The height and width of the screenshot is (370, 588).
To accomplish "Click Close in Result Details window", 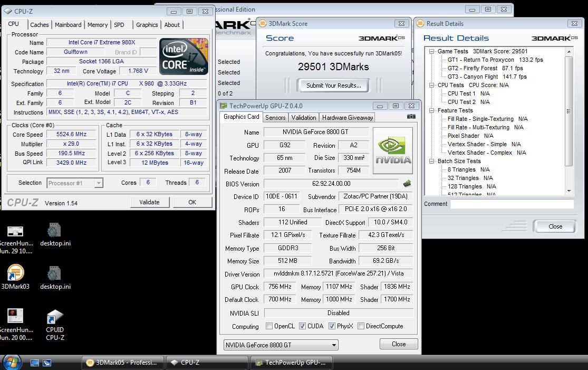I will [x=555, y=226].
